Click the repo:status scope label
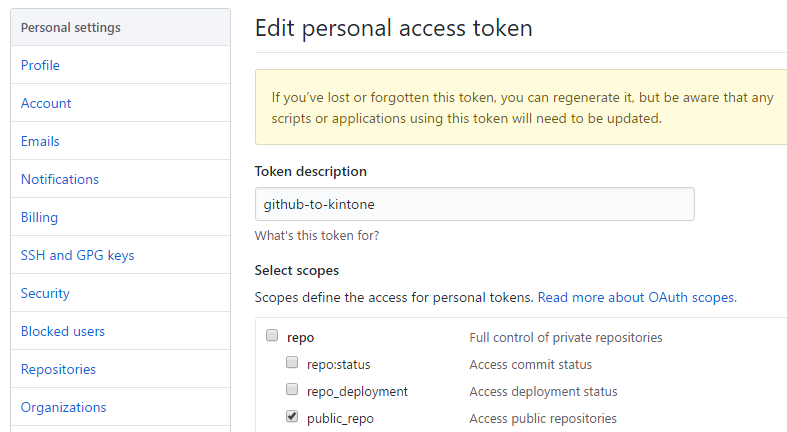Image resolution: width=787 pixels, height=432 pixels. (x=338, y=364)
